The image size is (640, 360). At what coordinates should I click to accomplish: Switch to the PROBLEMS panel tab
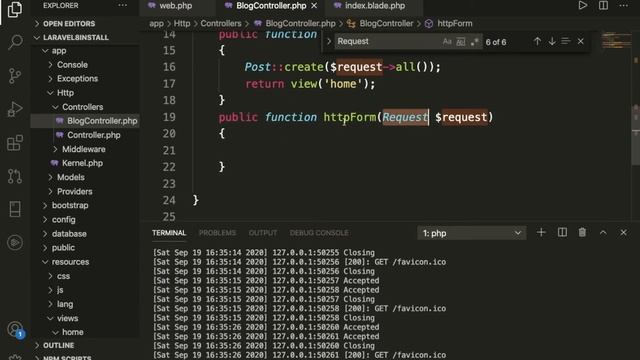pyautogui.click(x=217, y=233)
